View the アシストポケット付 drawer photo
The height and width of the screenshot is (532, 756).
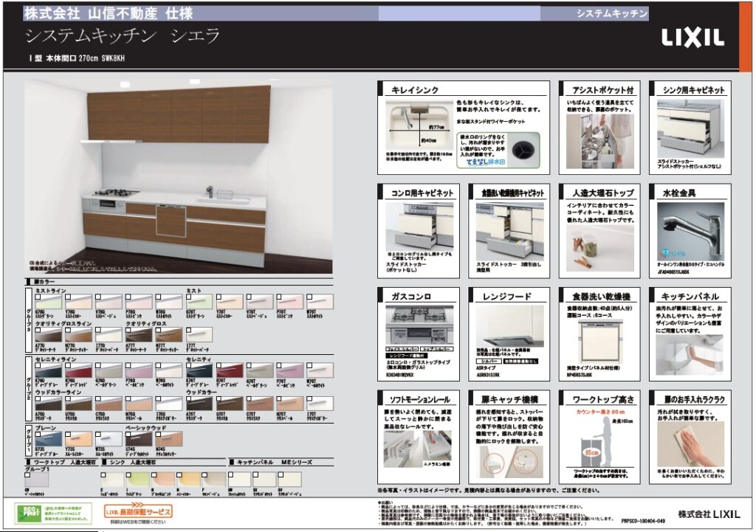[x=599, y=142]
